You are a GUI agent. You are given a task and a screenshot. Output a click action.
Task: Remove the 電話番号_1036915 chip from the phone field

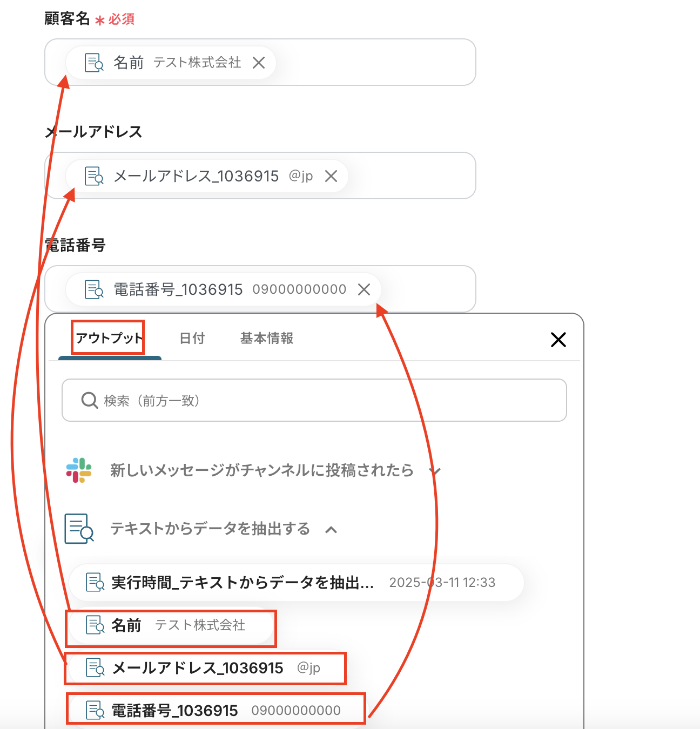point(364,289)
